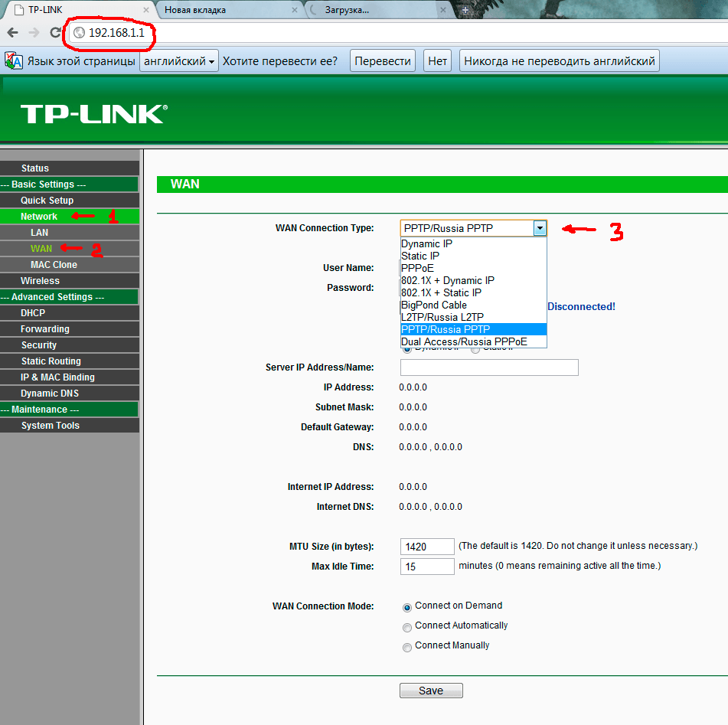Choose 802.1X + Dynamic IP option
728x725 pixels.
point(474,280)
